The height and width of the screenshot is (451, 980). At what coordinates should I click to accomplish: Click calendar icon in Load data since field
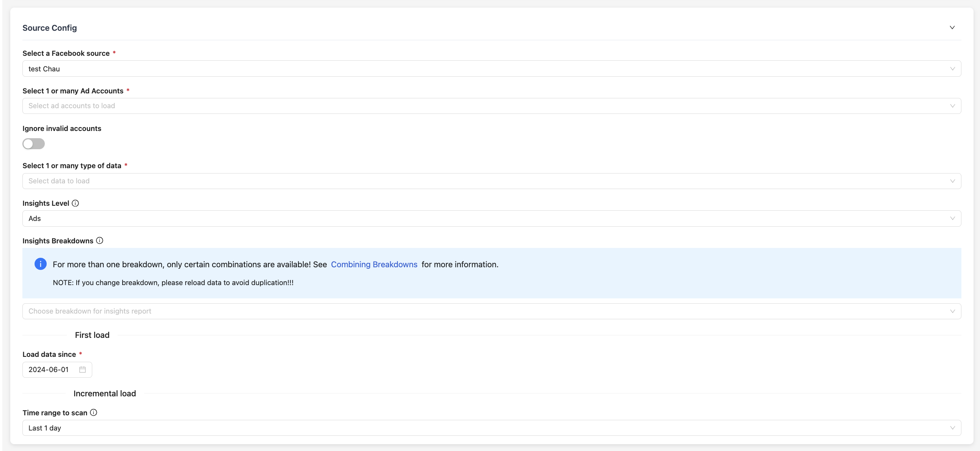[x=82, y=369]
